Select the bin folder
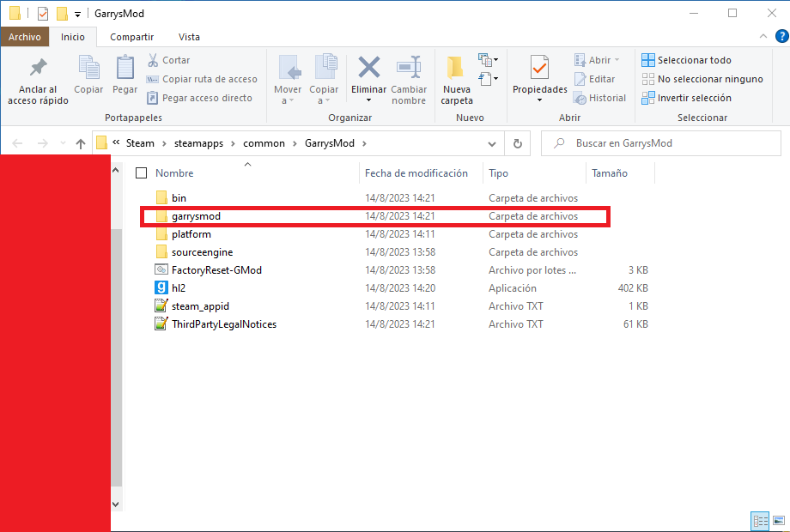 pyautogui.click(x=179, y=198)
